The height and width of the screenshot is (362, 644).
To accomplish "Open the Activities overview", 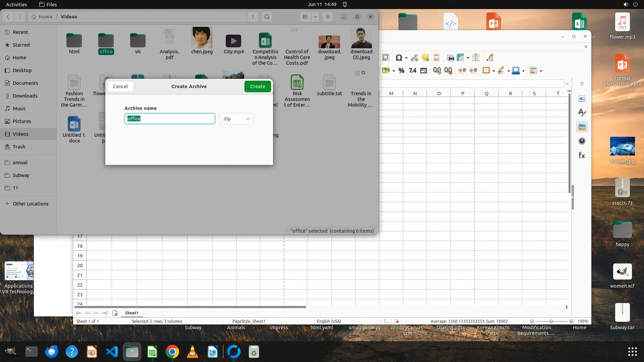I will click(16, 4).
